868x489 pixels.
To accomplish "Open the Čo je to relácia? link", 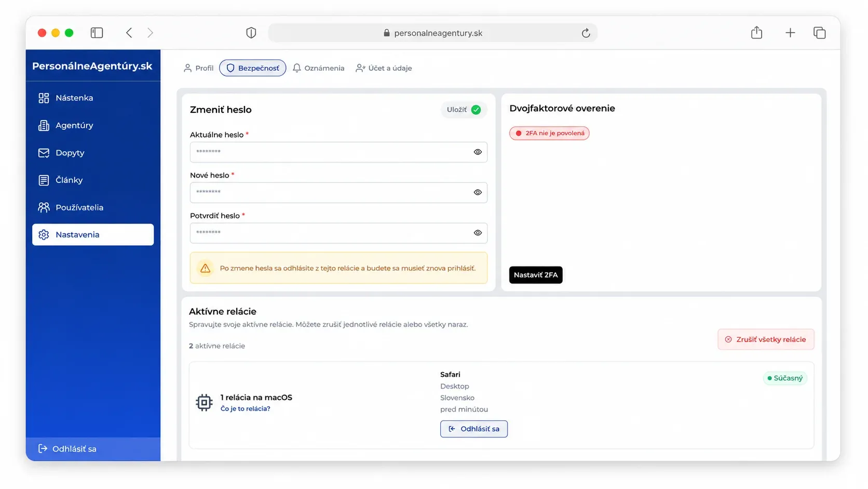I will pyautogui.click(x=246, y=409).
